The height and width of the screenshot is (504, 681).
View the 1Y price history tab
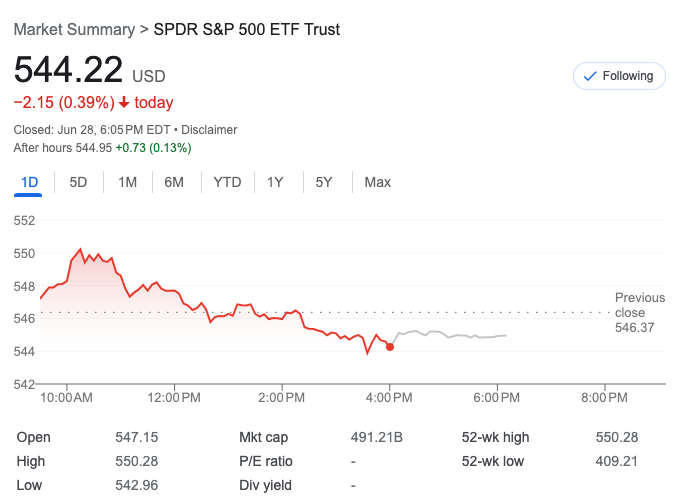(x=275, y=182)
